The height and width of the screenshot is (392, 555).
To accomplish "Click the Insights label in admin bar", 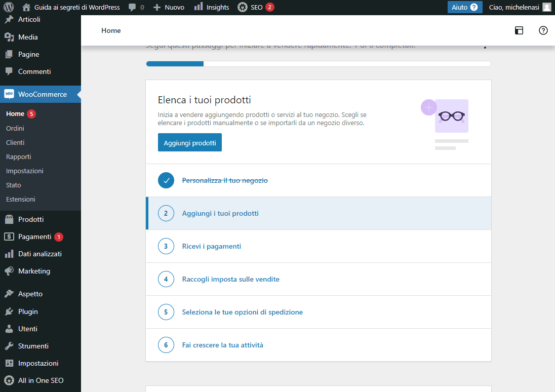I will tap(218, 8).
